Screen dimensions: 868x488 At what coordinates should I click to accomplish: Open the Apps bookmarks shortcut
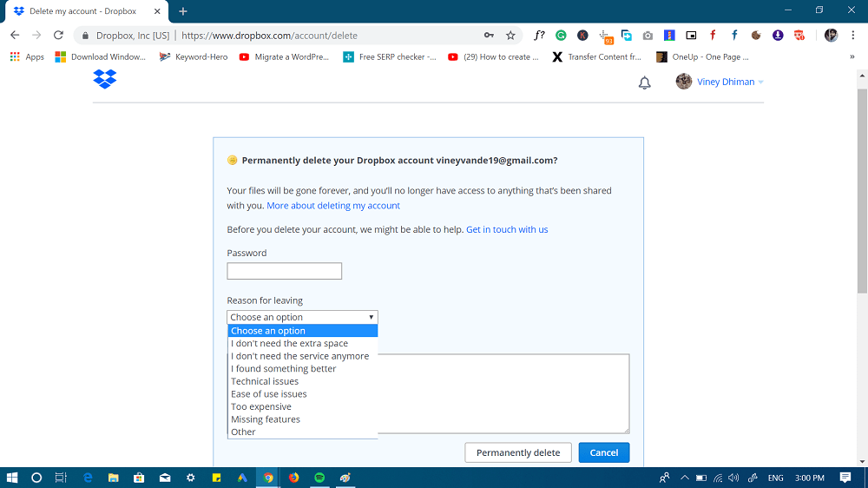[27, 56]
